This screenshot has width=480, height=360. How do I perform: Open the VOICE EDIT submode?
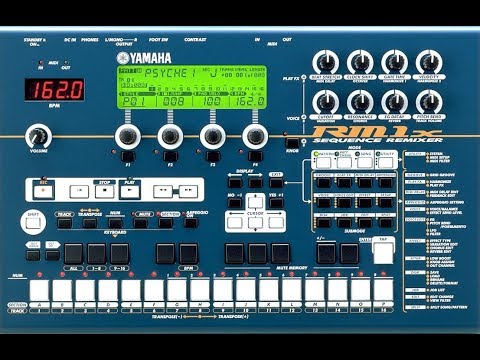[344, 203]
